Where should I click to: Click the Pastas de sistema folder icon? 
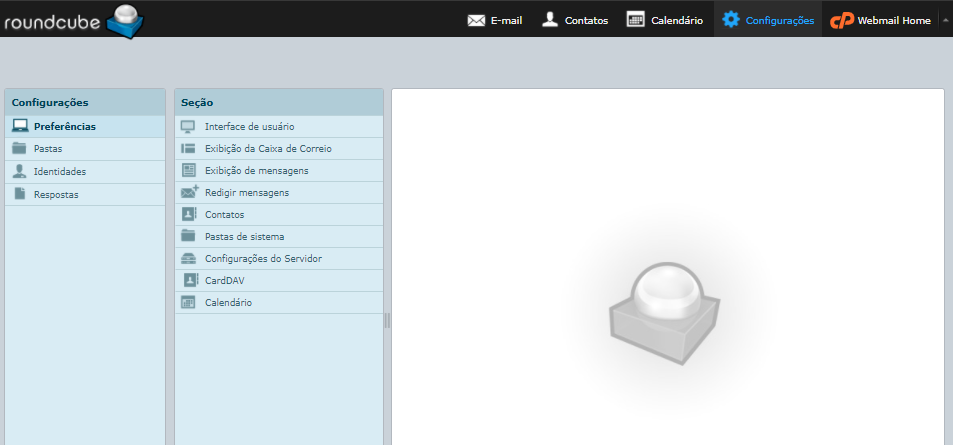click(x=188, y=236)
